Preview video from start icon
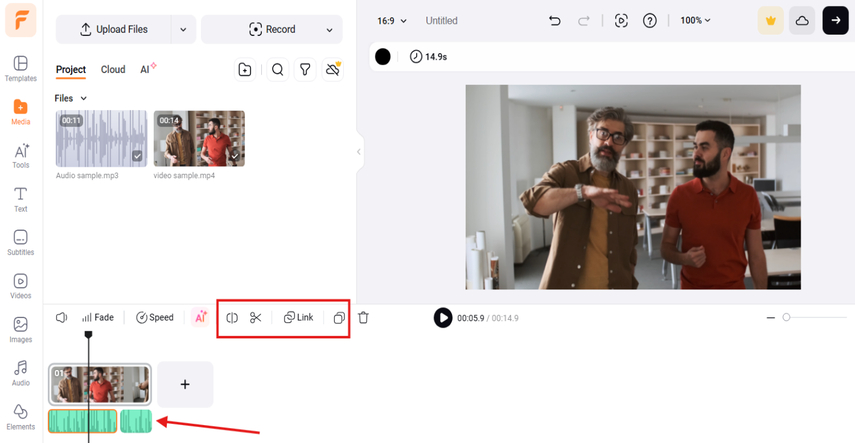Viewport: 855px width, 443px height. [621, 21]
